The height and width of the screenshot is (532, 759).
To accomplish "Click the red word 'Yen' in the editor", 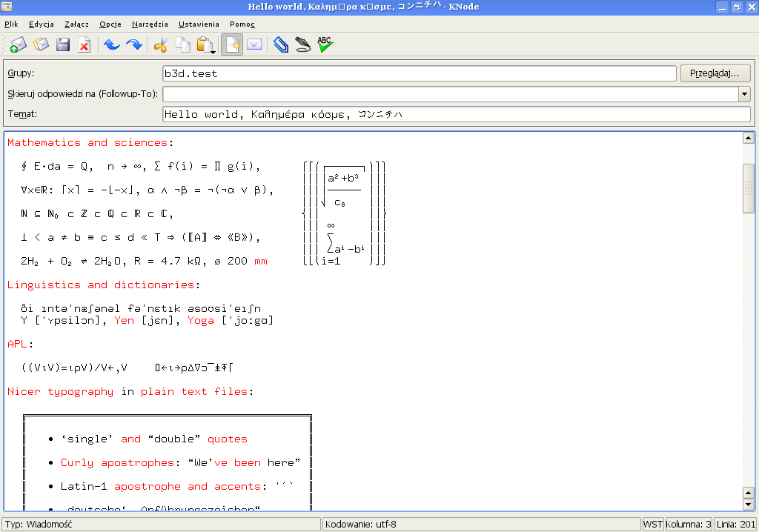I will (x=125, y=320).
